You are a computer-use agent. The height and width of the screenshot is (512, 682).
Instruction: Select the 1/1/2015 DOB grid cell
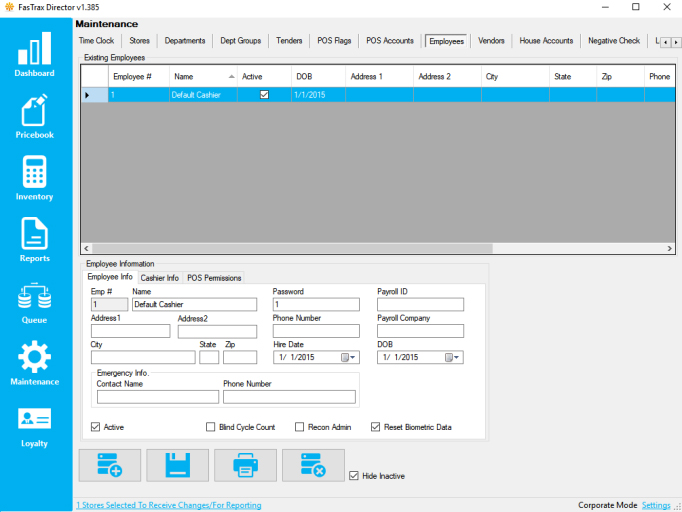coord(318,95)
